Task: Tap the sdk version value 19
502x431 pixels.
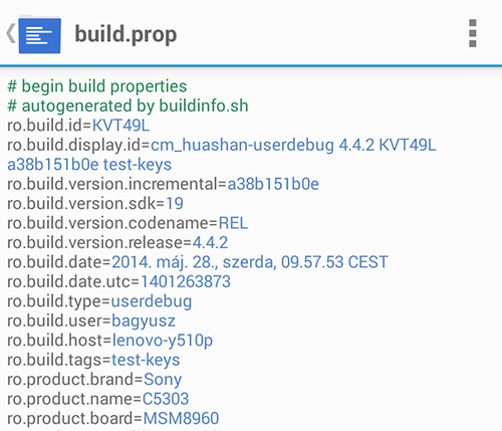Action: pos(175,204)
